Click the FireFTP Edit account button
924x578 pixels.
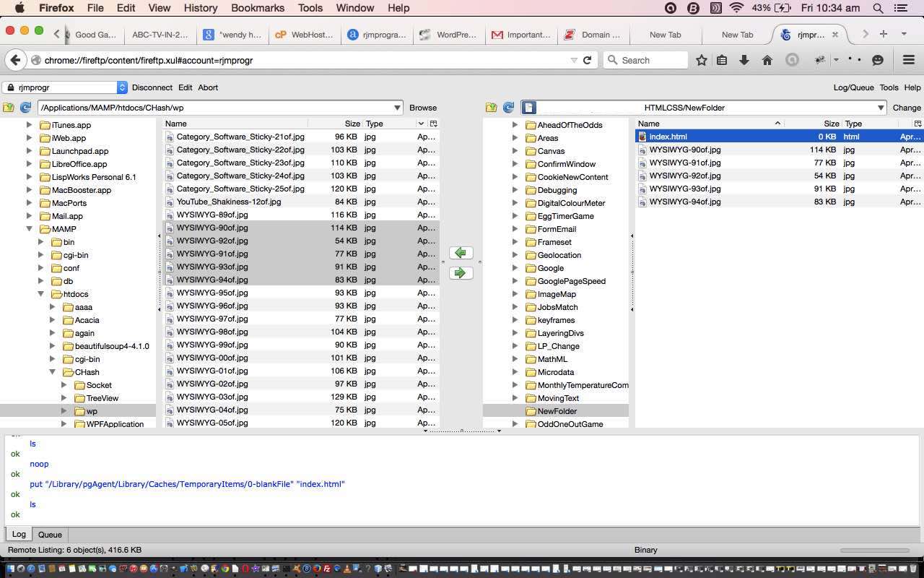coord(186,87)
